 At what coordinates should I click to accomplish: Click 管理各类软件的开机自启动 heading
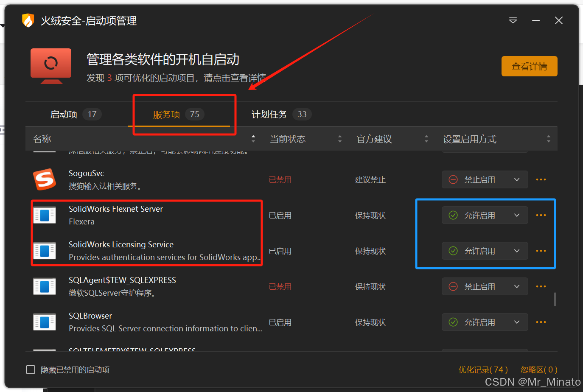[163, 59]
